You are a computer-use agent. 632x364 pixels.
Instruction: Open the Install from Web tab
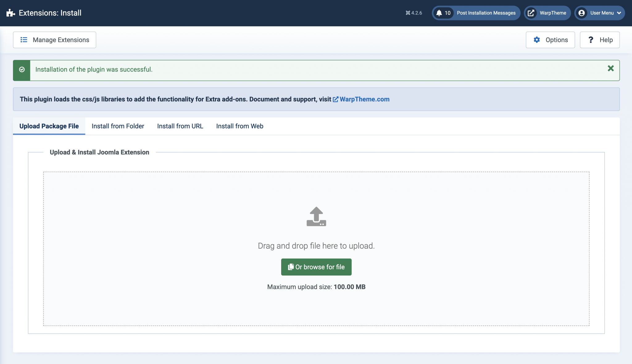click(239, 126)
